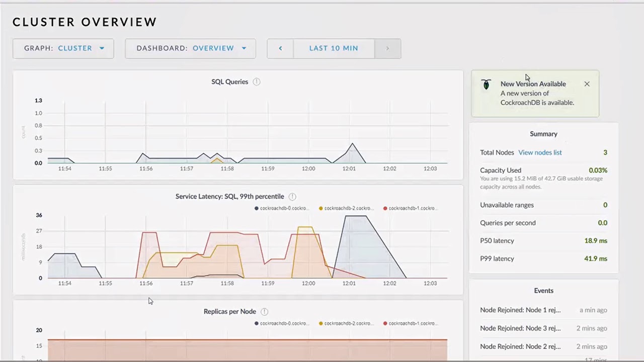
Task: Toggle cockroachdb-0 series in the Replicas per Node legend
Action: (281, 323)
